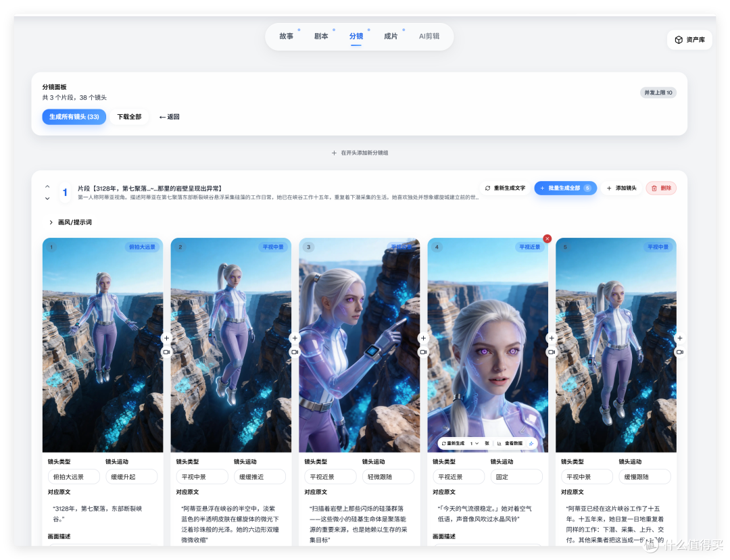Click the 共 3 个片段，38 个镜头 summary text

coord(74,98)
